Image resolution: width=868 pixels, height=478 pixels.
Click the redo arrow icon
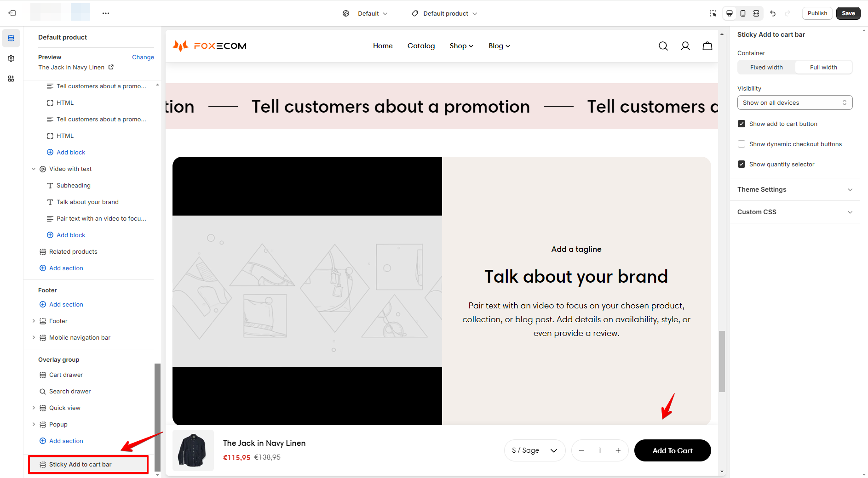788,13
